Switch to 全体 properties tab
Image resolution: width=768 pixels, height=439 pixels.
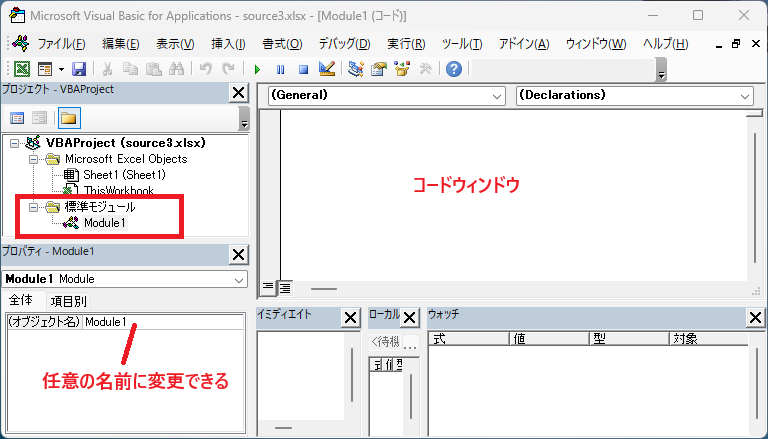[21, 300]
